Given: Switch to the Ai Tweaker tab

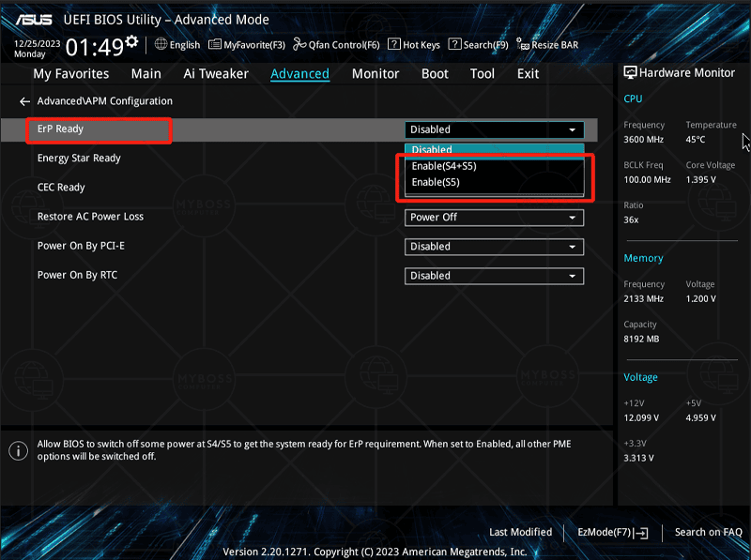Looking at the screenshot, I should (216, 74).
